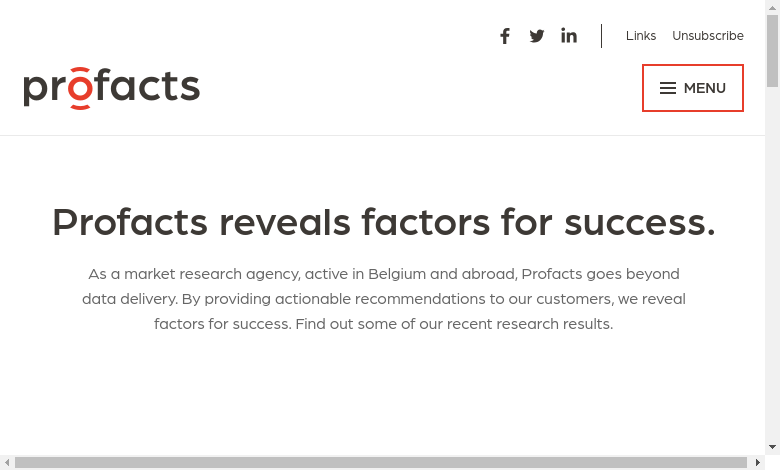Visit the Profacts LinkedIn page icon

[569, 36]
